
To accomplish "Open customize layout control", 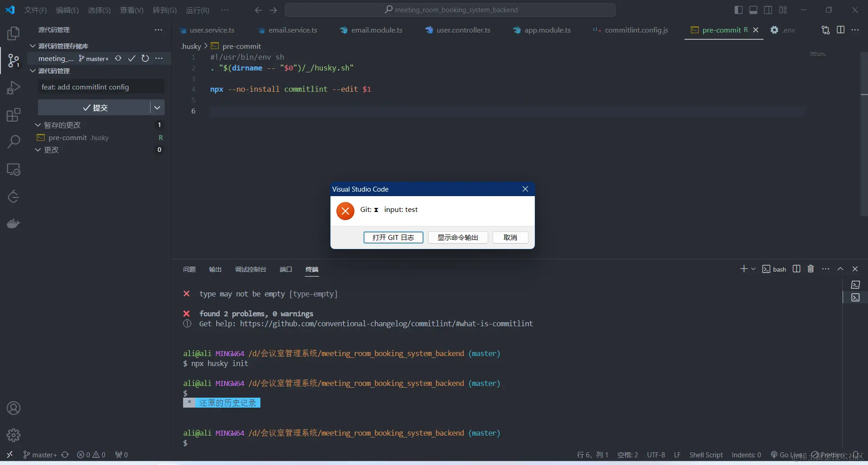I will click(x=783, y=10).
